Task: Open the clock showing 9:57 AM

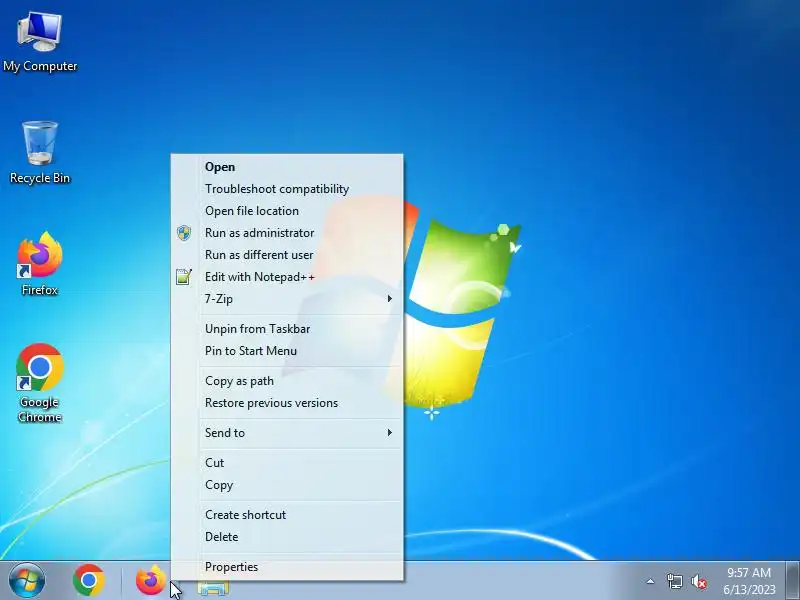Action: [x=748, y=581]
